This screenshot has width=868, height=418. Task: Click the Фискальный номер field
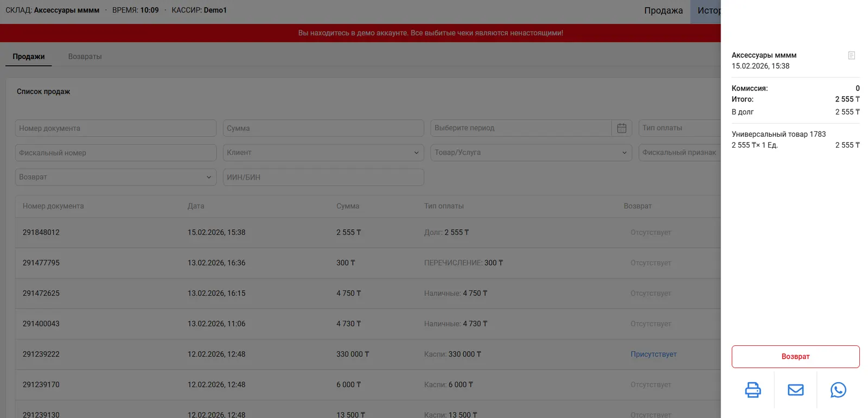coord(115,153)
